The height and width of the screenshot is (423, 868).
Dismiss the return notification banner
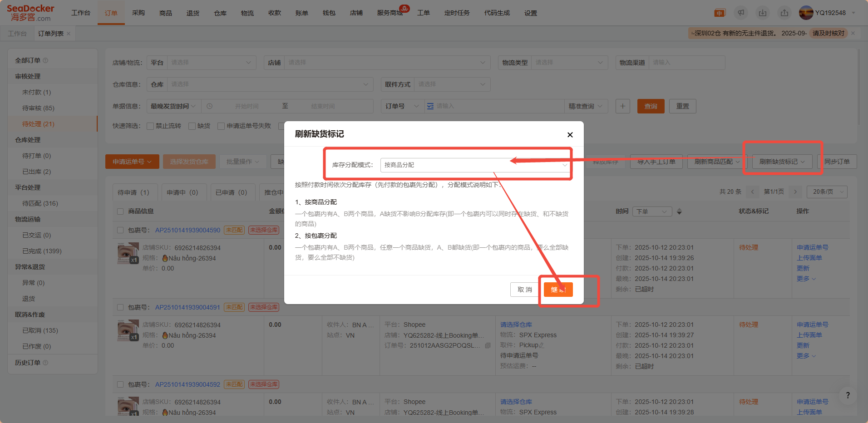point(853,33)
